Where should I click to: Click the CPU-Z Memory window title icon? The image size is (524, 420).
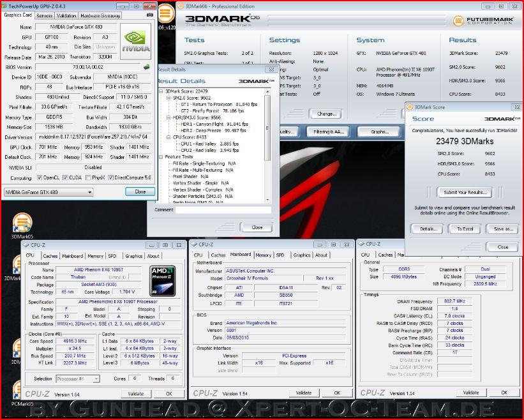(361, 244)
